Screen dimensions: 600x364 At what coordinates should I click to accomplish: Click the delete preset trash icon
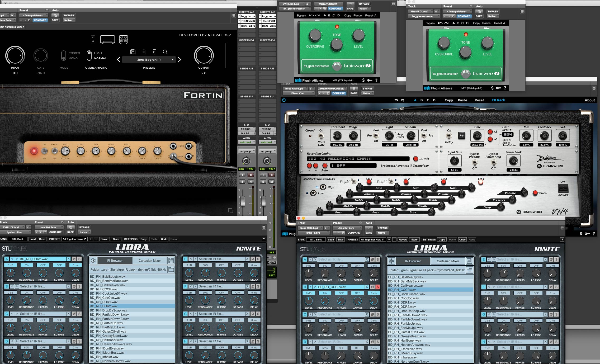coord(144,52)
